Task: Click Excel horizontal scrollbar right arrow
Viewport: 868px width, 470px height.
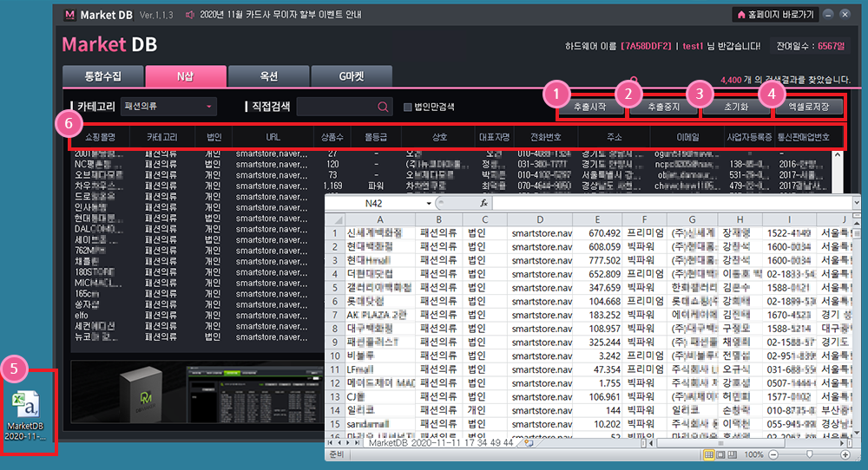Action: pos(841,443)
